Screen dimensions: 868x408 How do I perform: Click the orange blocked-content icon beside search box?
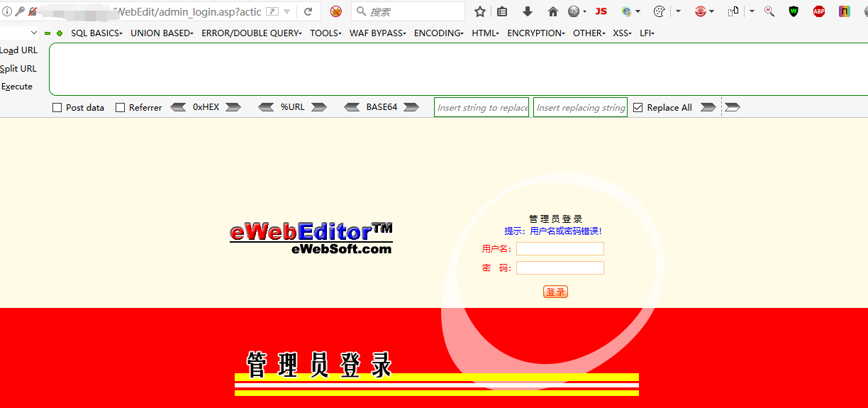pyautogui.click(x=336, y=11)
